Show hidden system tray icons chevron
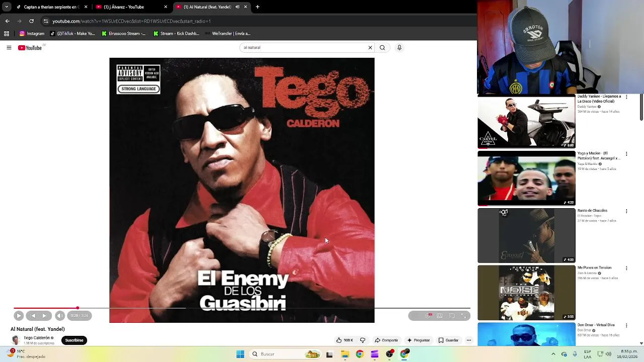Image resolution: width=644 pixels, height=362 pixels. point(553,354)
